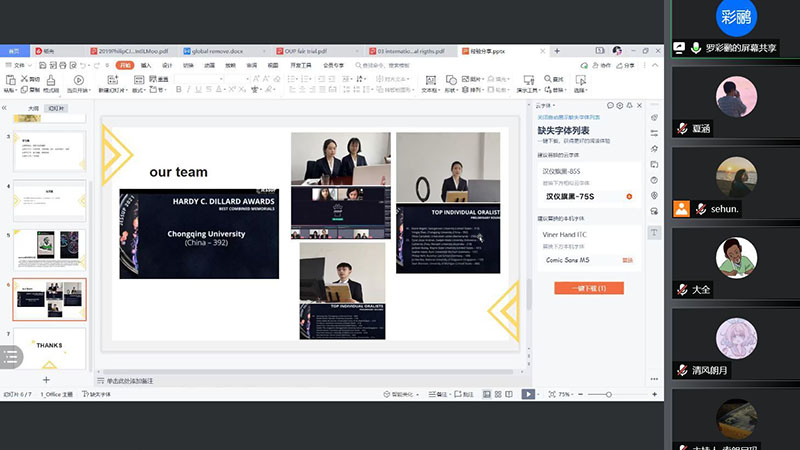800x450 pixels.
Task: Open the 插入 Insert ribbon tab
Action: click(146, 65)
